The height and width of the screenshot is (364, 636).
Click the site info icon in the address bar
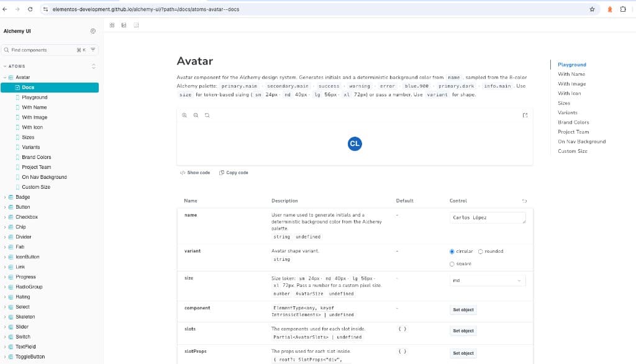tap(45, 9)
